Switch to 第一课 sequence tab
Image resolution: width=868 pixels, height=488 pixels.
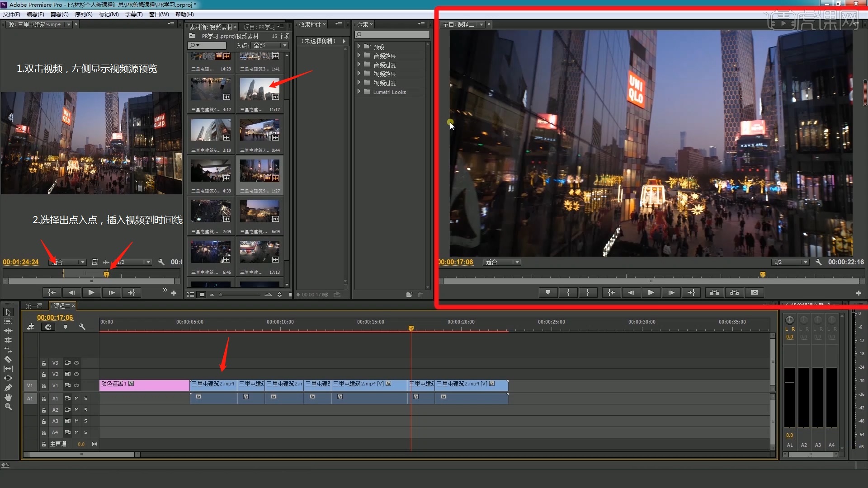[x=34, y=306]
